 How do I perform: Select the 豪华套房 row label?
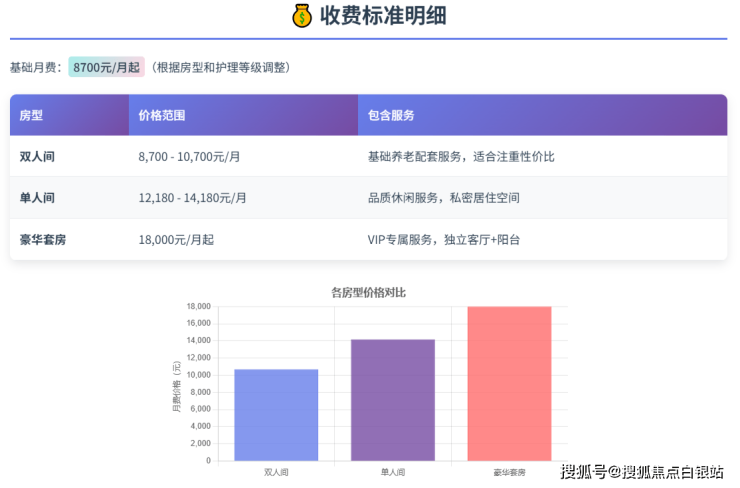point(43,240)
